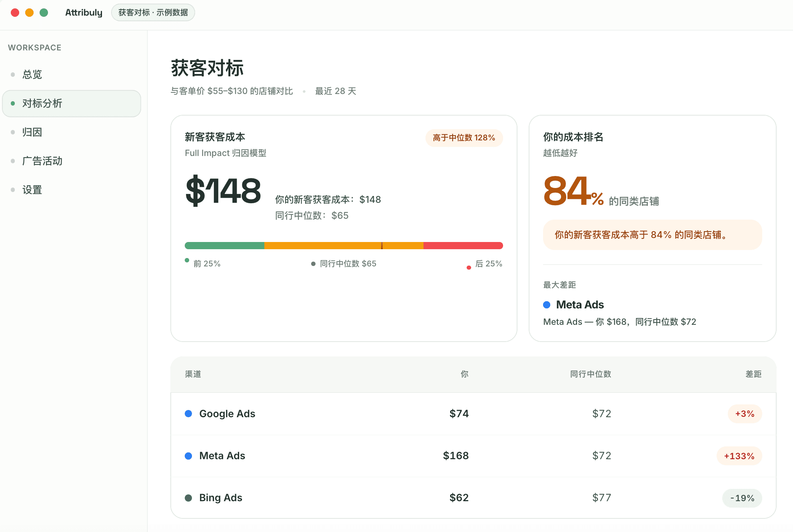Click the 渠道 column header
Viewport: 793px width, 532px height.
tap(193, 374)
